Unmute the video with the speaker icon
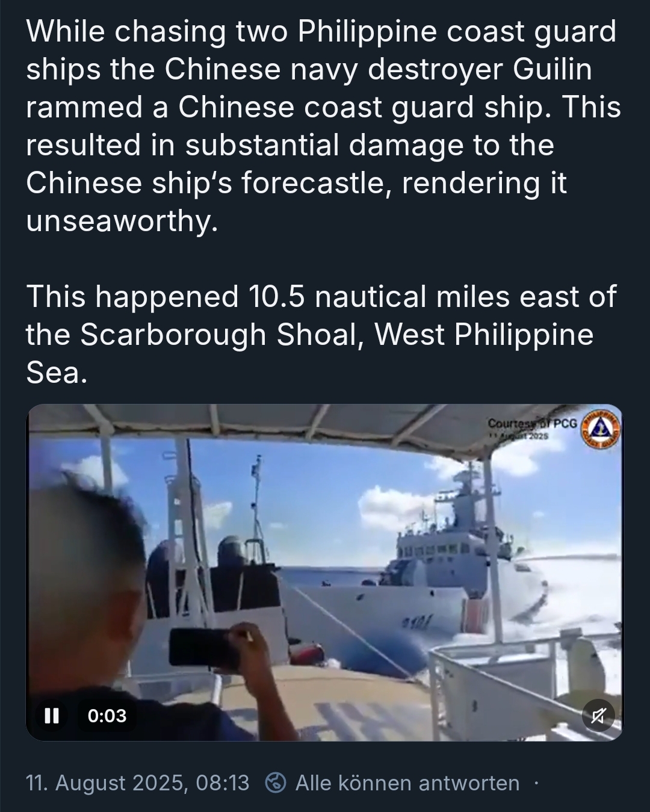The image size is (650, 812). click(599, 715)
